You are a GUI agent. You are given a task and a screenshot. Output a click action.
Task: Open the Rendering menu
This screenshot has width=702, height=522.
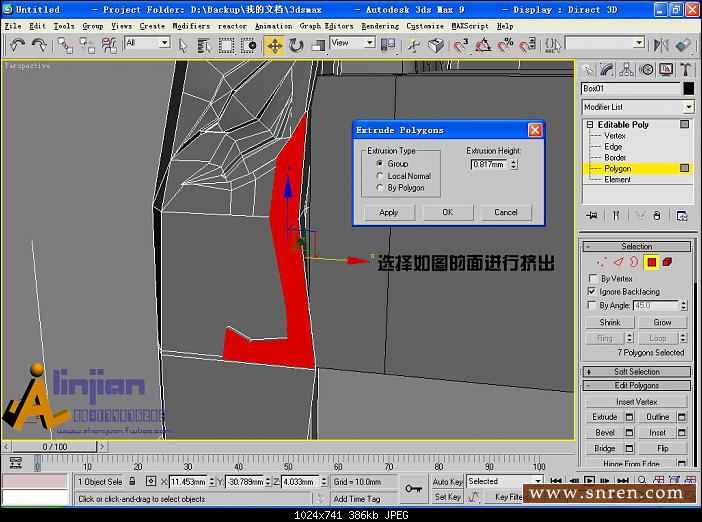pyautogui.click(x=379, y=26)
